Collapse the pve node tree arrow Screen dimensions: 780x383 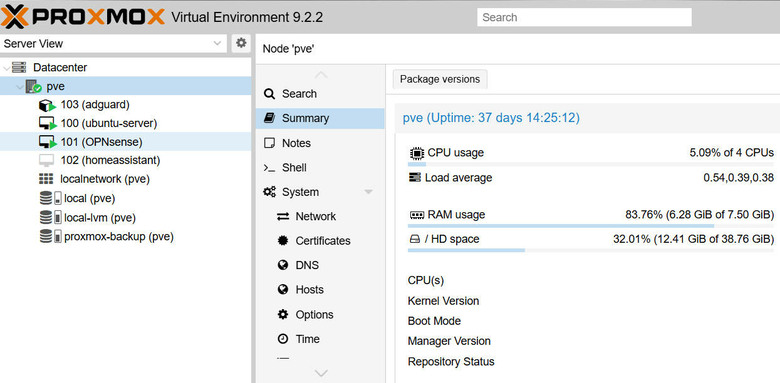[x=20, y=87]
